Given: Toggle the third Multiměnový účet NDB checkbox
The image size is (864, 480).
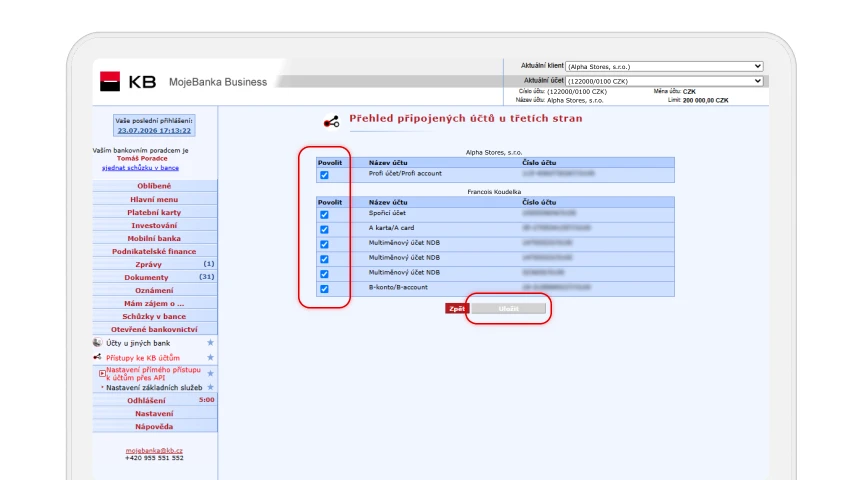Looking at the screenshot, I should coord(324,274).
